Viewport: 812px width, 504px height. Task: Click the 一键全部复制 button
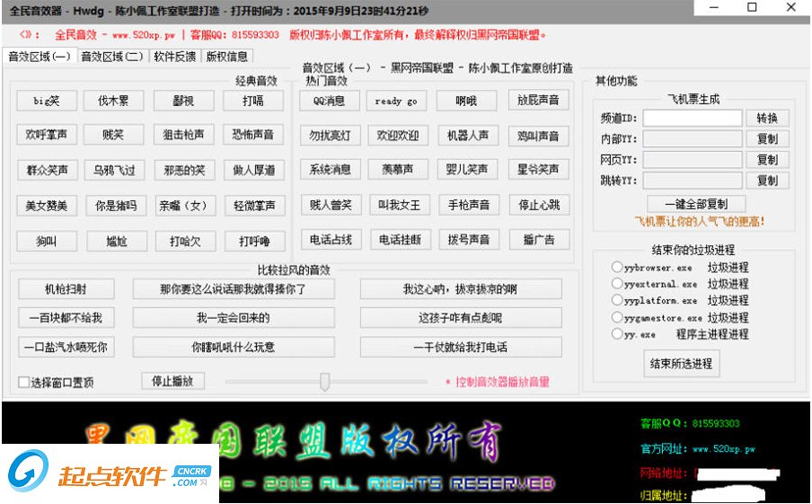coord(696,204)
